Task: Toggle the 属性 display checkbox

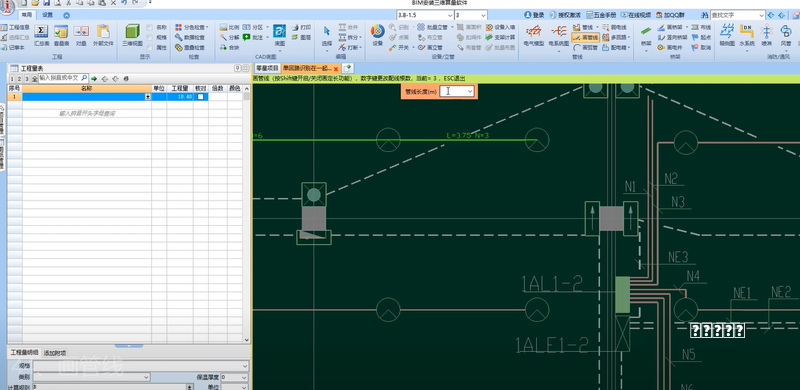Action: click(149, 47)
